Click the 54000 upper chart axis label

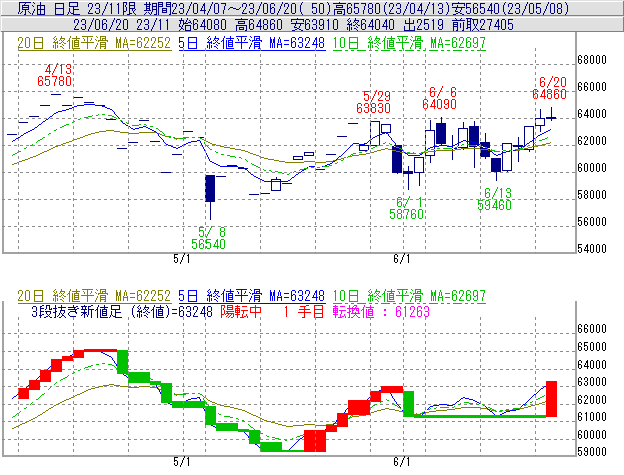[x=592, y=249]
